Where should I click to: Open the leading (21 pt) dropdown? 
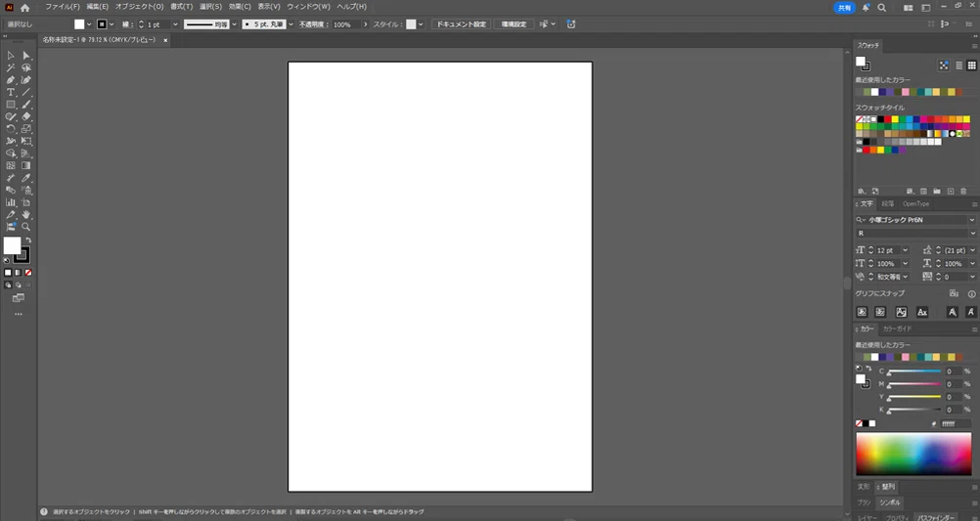point(972,250)
